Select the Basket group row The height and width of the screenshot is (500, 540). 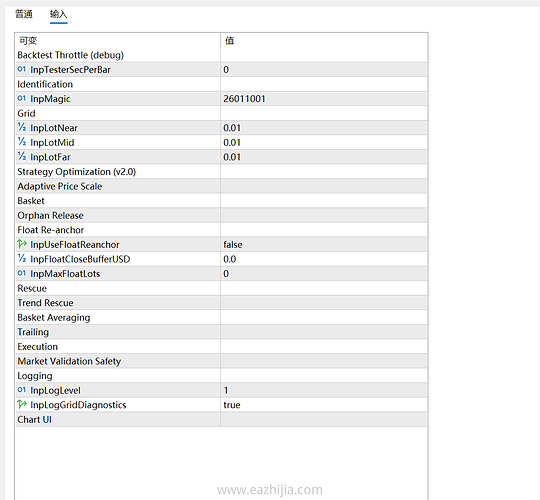tap(221, 201)
